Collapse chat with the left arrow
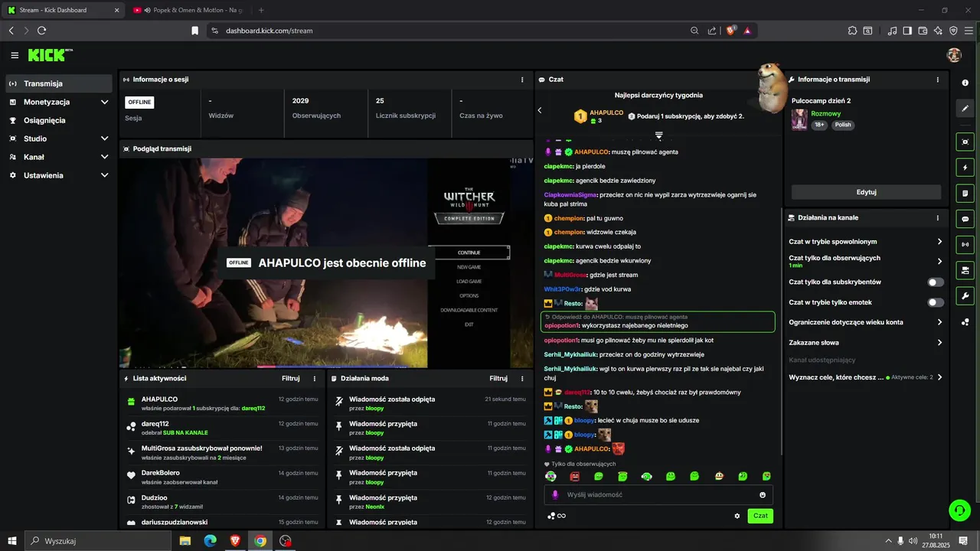Image resolution: width=980 pixels, height=551 pixels. [x=539, y=110]
